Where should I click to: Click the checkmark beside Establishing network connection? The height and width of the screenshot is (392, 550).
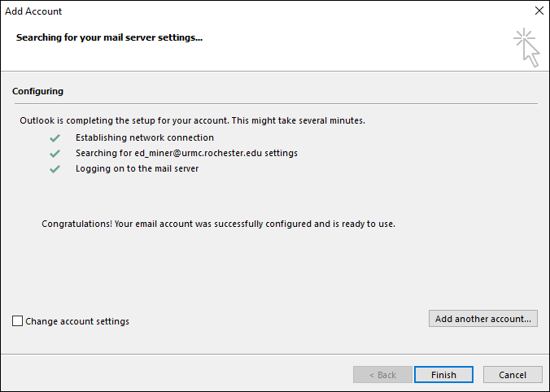55,138
